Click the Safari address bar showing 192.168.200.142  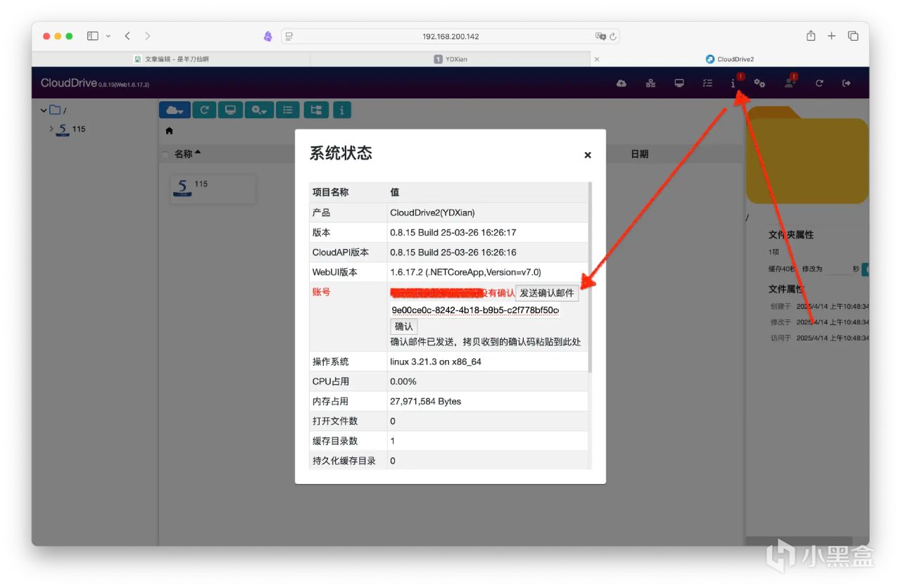(x=450, y=36)
